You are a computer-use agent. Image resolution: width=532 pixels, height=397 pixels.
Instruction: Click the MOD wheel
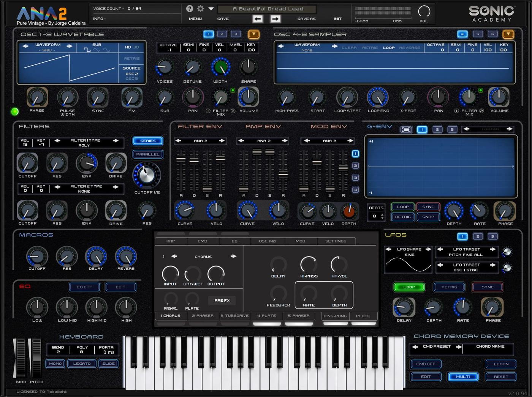tap(21, 357)
